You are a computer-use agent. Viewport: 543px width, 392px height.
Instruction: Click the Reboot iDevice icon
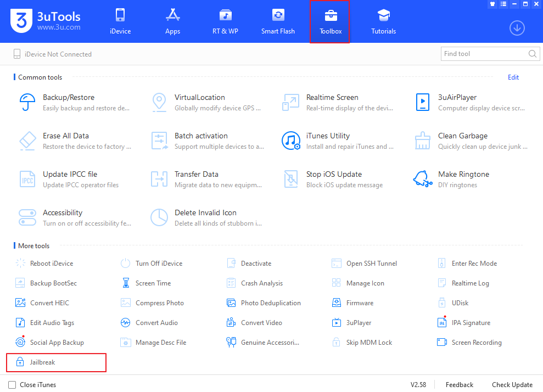pyautogui.click(x=20, y=263)
